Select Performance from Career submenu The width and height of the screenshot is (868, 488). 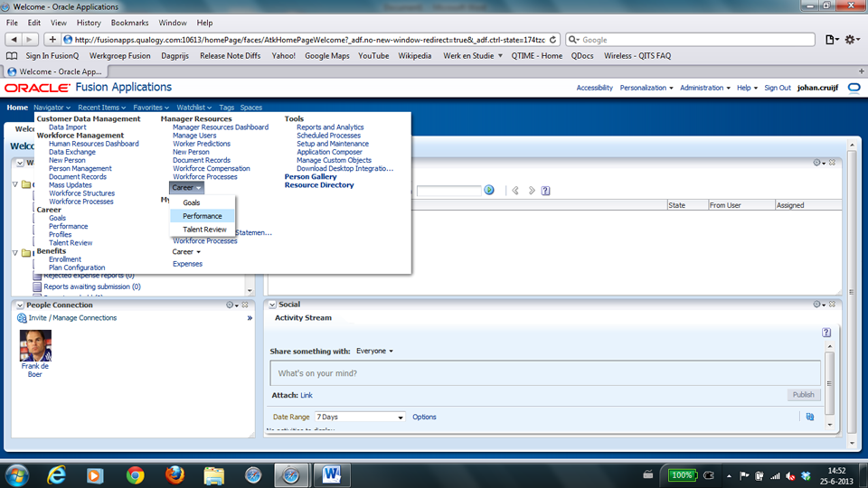click(203, 216)
